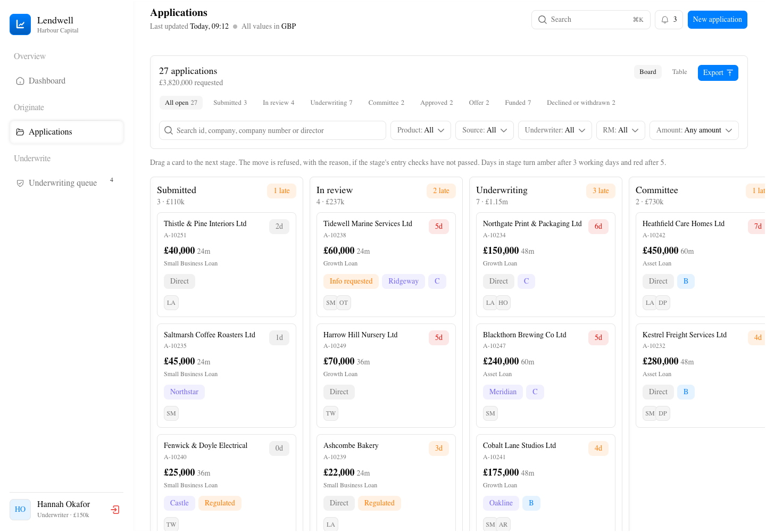Click the Lendwell chart logo icon
766x532 pixels.
(x=20, y=24)
